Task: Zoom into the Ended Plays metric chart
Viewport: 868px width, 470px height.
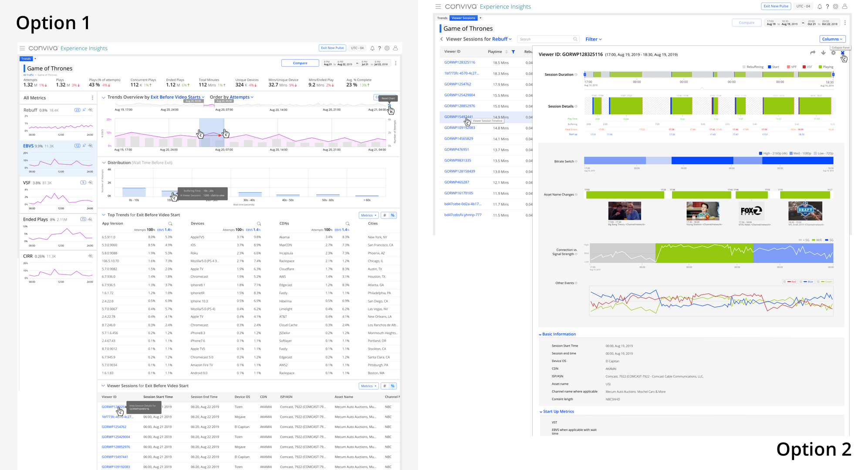Action: (91, 219)
